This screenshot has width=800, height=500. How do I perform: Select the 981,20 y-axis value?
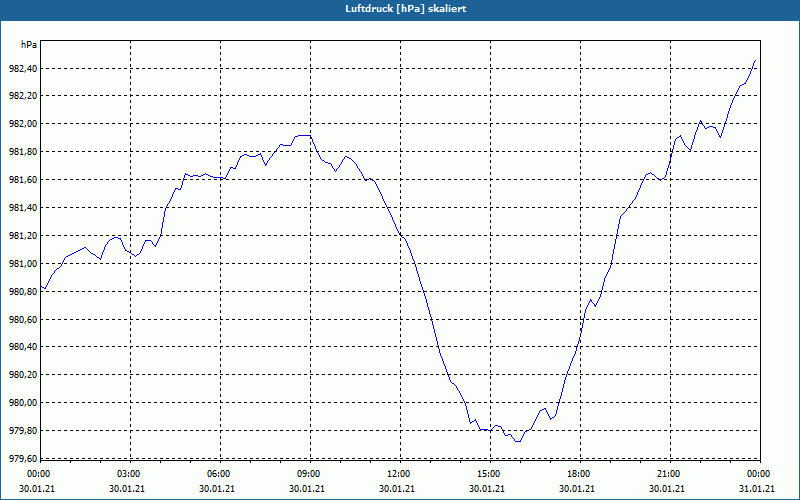[x=23, y=236]
